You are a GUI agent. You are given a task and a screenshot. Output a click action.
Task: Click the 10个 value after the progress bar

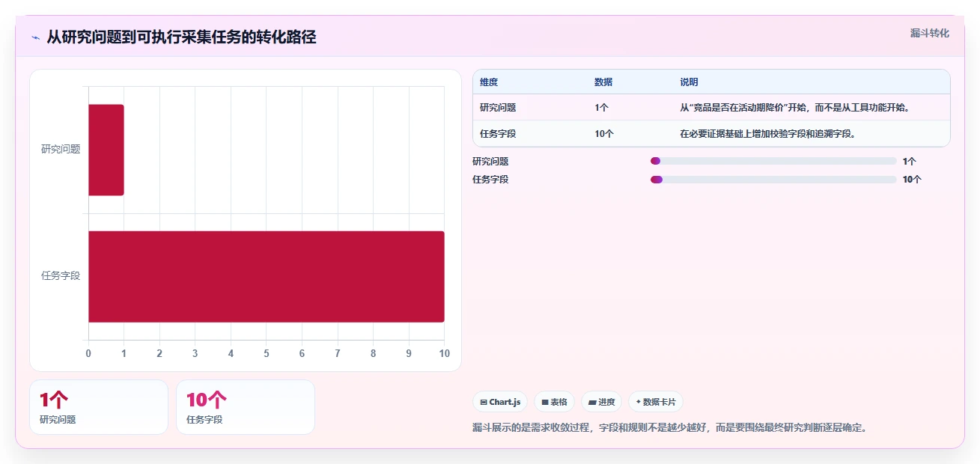tap(912, 180)
